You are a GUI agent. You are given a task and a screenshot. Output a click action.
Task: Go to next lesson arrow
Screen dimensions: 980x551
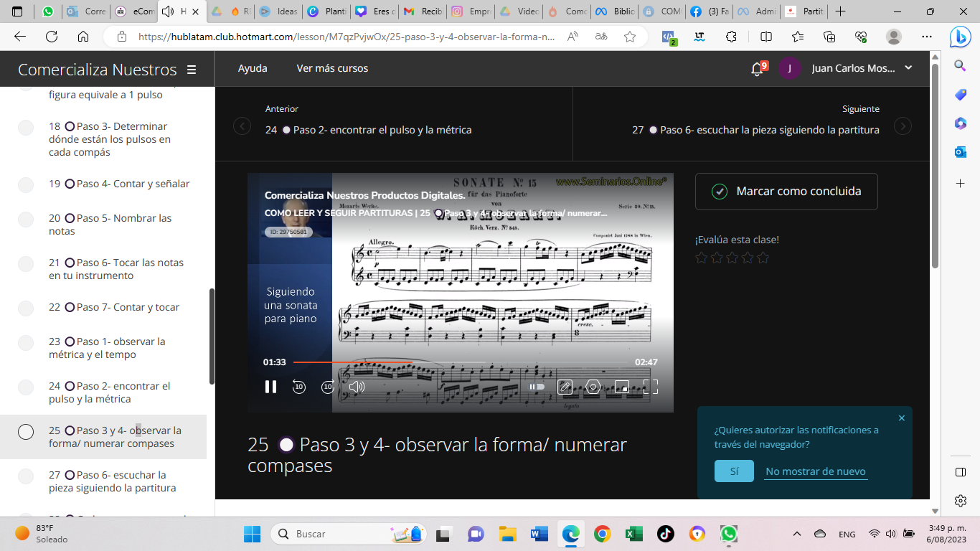click(903, 126)
